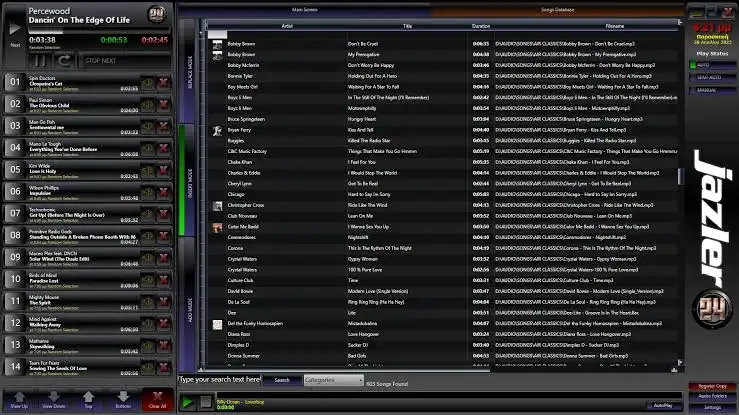The image size is (739, 415).
Task: Remove Solar Wind from slot 09
Action: [164, 258]
